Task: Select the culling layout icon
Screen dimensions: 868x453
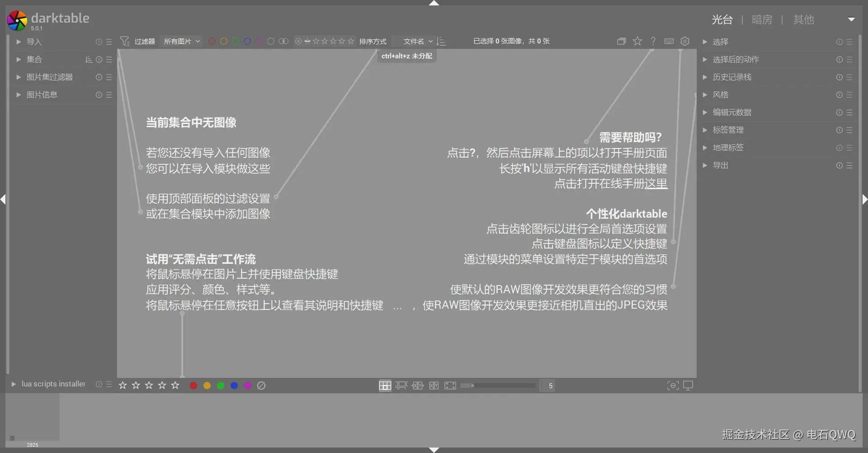Action: 418,386
